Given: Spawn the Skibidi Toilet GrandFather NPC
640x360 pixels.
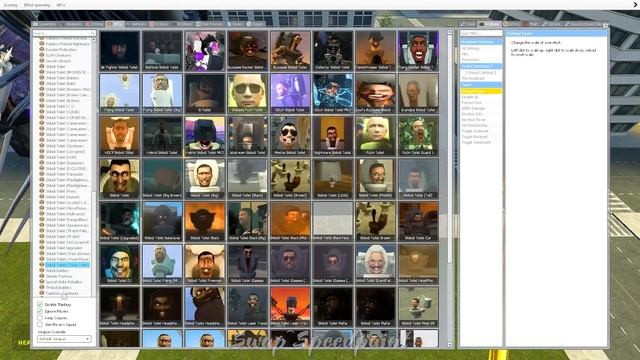Looking at the screenshot, I should [x=376, y=264].
